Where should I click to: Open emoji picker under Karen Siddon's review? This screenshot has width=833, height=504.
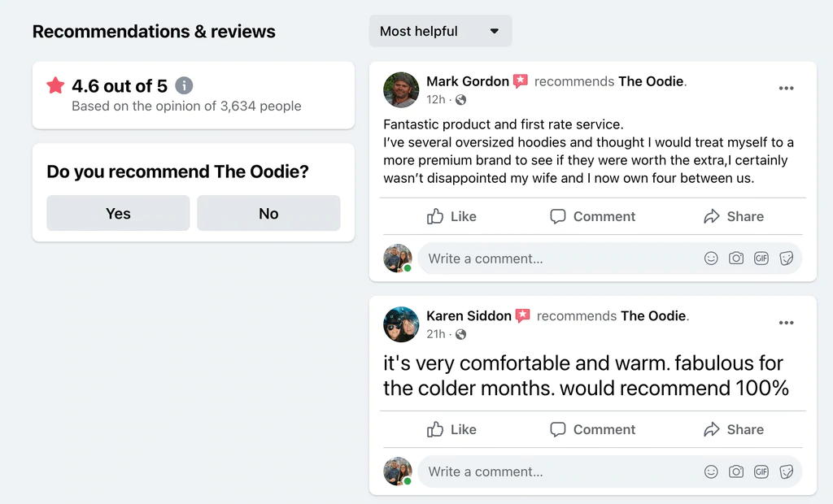(x=711, y=471)
